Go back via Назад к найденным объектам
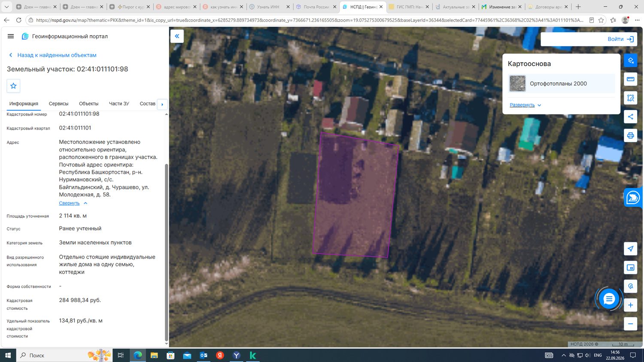Viewport: 644px width, 362px height. click(x=53, y=55)
